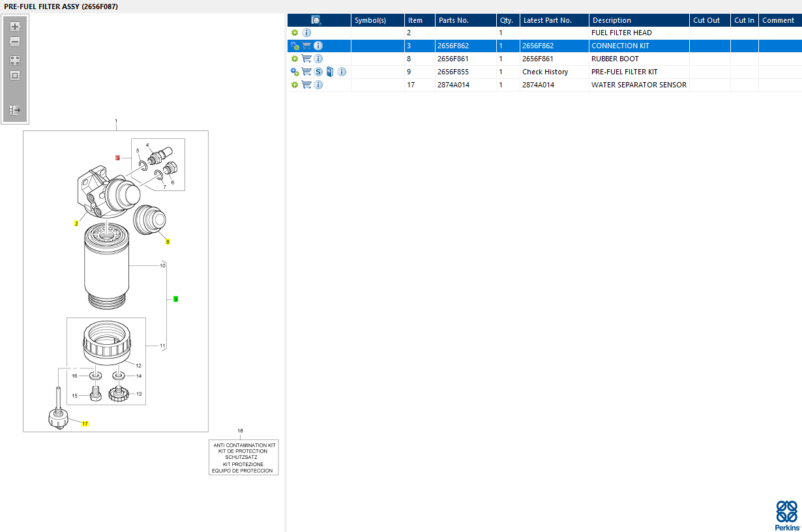Screen dimensions: 802x532
Task: Select the CONNECTION KIT description
Action: (620, 46)
